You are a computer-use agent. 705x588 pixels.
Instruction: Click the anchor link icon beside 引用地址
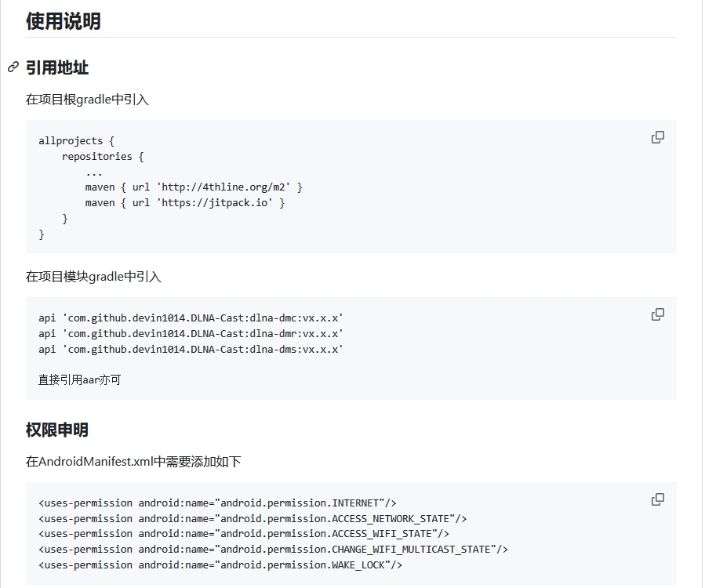tap(13, 67)
